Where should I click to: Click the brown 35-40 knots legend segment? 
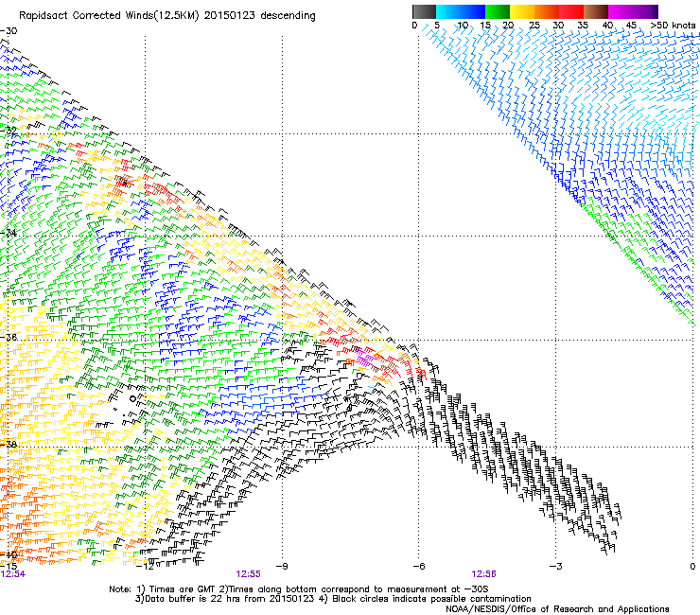tap(596, 11)
